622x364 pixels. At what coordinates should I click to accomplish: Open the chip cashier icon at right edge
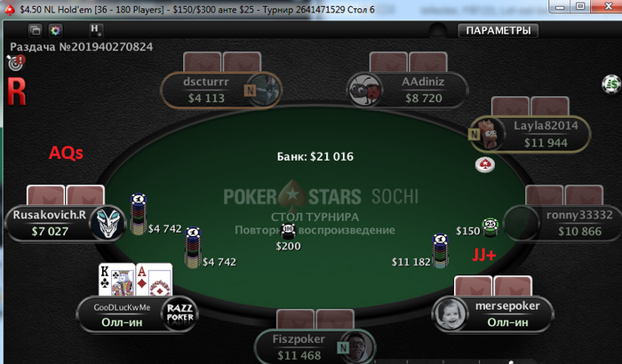[x=611, y=84]
